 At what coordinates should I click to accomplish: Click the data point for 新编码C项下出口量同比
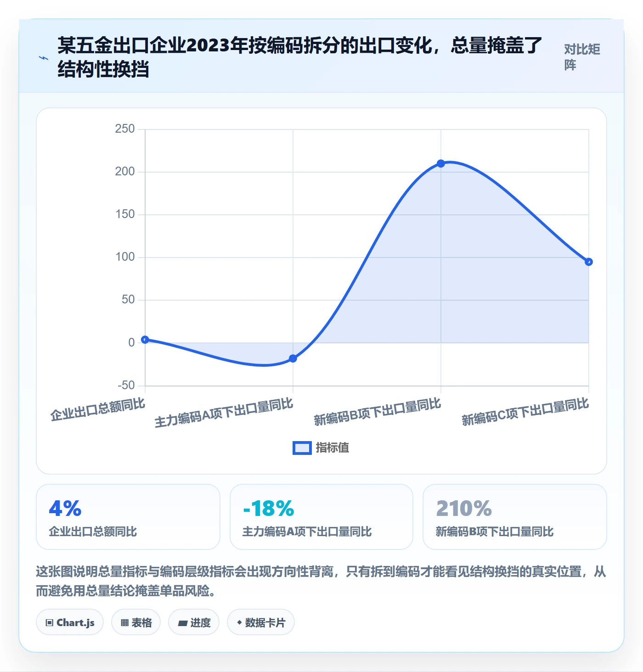[x=589, y=262]
